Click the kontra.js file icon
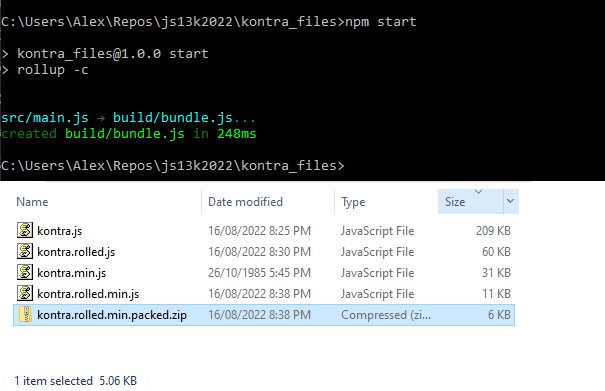 (25, 230)
